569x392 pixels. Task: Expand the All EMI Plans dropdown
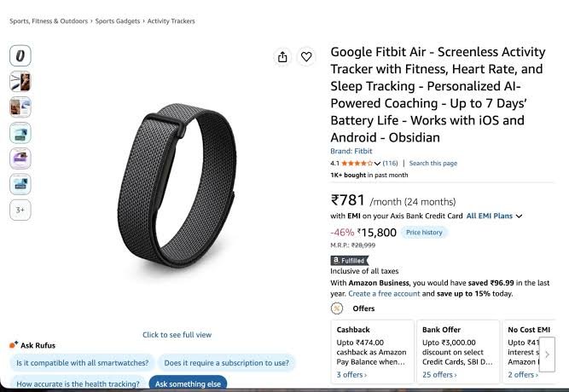click(494, 216)
